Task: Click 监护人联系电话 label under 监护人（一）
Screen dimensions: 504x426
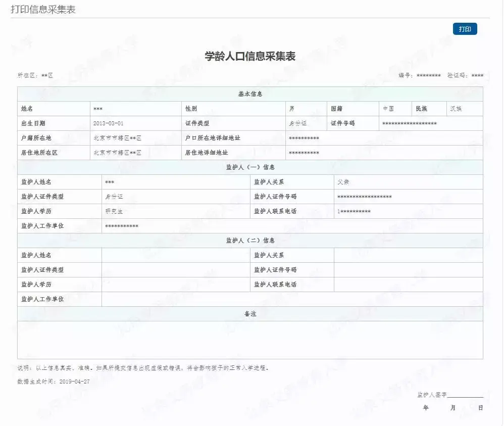Action: click(275, 211)
